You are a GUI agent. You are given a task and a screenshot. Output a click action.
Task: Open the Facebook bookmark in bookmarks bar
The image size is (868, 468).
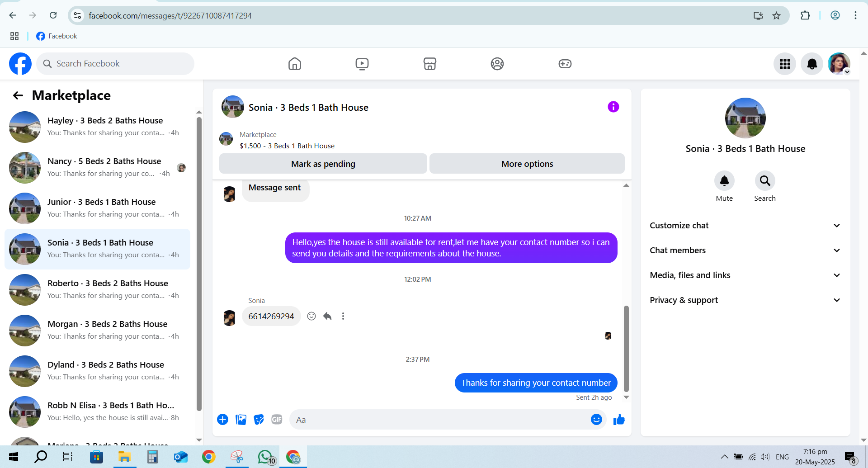point(57,36)
